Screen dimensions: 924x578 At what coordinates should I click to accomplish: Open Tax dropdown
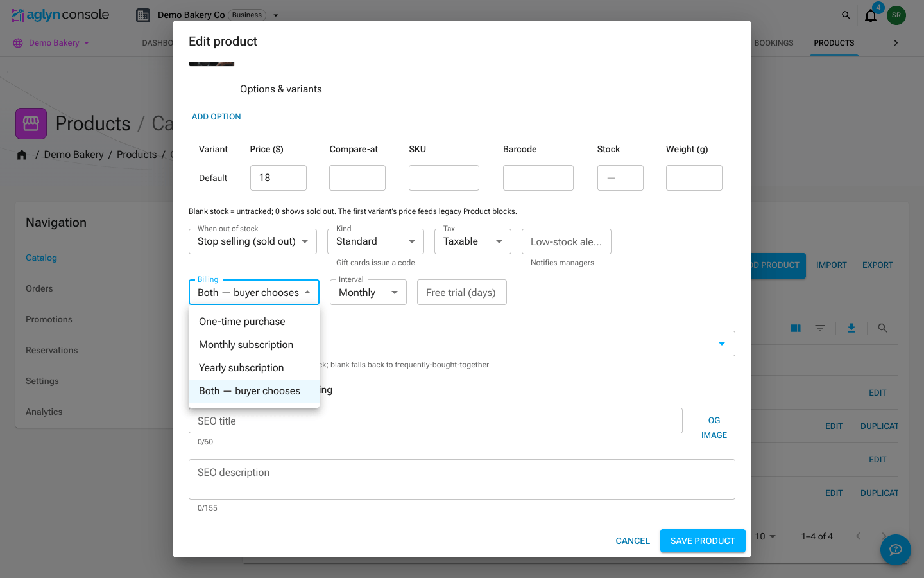(473, 241)
